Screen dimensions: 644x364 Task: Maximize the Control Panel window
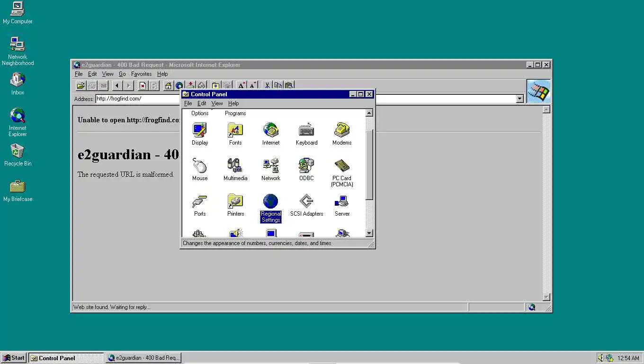[360, 94]
